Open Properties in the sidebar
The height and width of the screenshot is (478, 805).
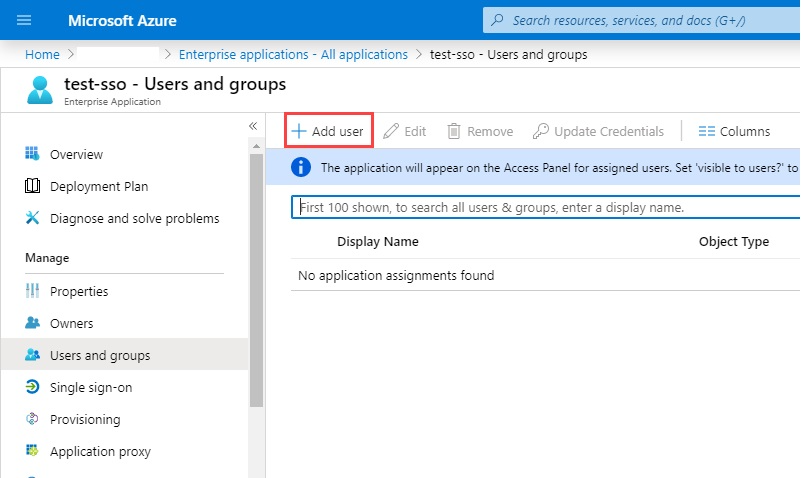pyautogui.click(x=124, y=291)
